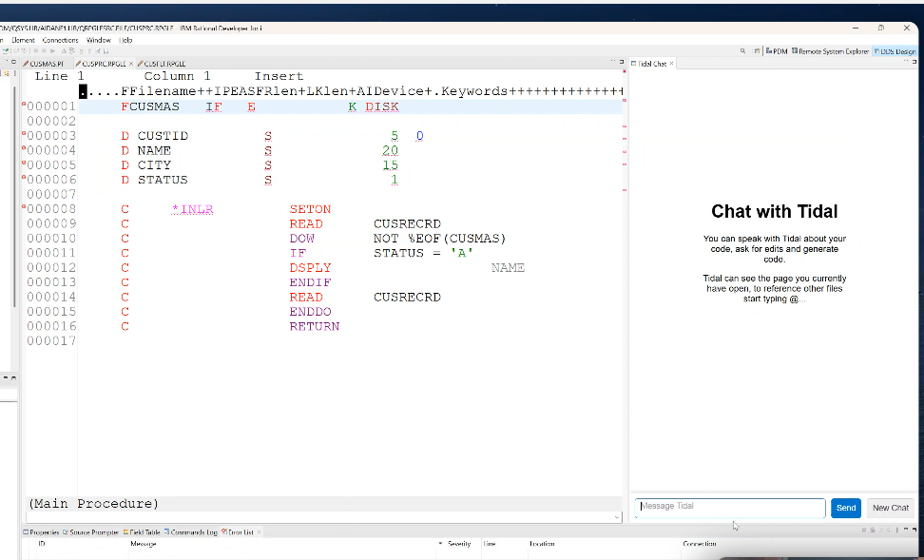Click the search magnifier icon in toolbar
The height and width of the screenshot is (560, 924).
coord(743,51)
